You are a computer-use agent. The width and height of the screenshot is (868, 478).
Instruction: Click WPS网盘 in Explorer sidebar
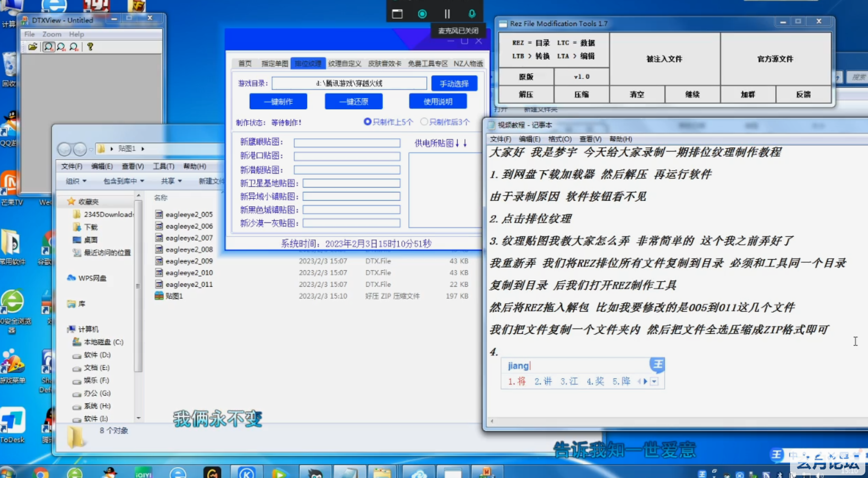click(x=87, y=278)
